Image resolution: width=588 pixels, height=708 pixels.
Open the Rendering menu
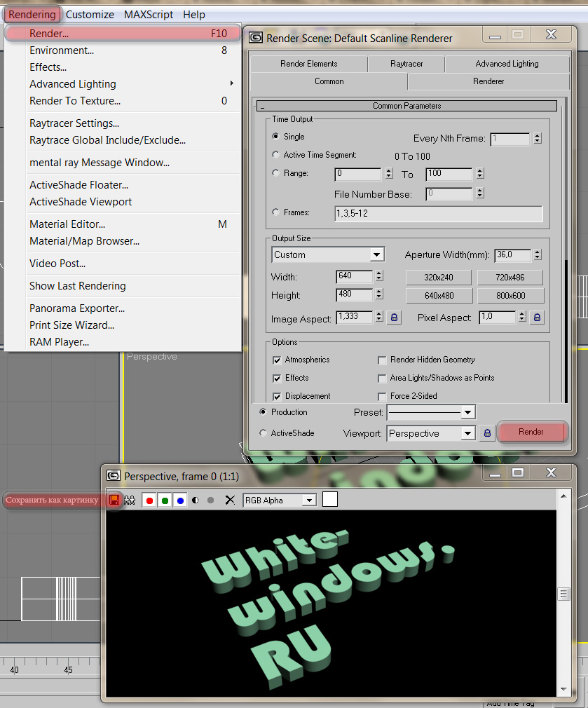click(x=32, y=15)
